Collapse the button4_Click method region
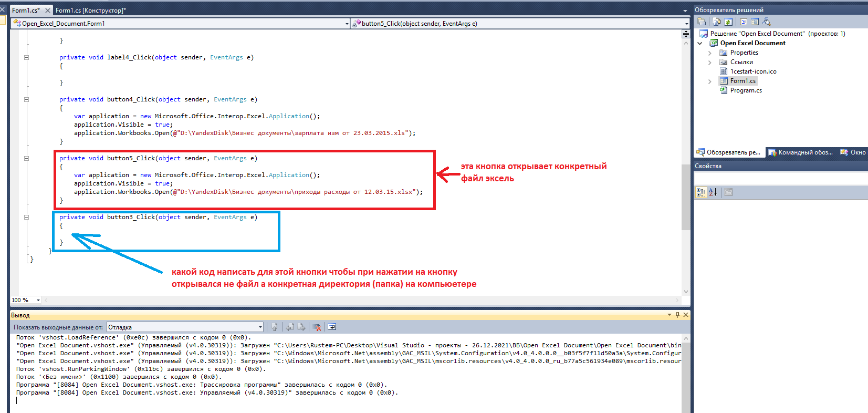868x413 pixels. (26, 99)
